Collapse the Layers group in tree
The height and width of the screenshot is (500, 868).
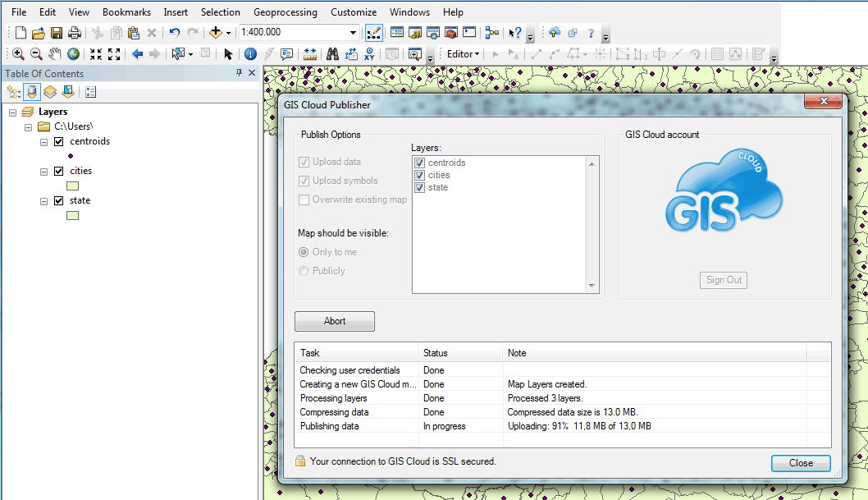click(x=13, y=112)
